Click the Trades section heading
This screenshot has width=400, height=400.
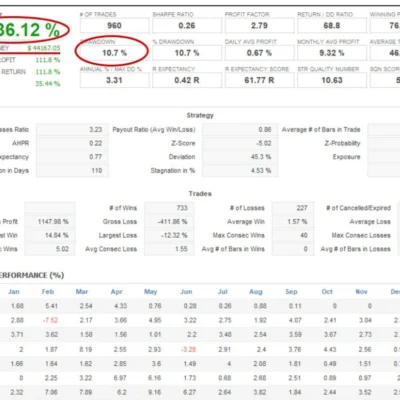(200, 194)
